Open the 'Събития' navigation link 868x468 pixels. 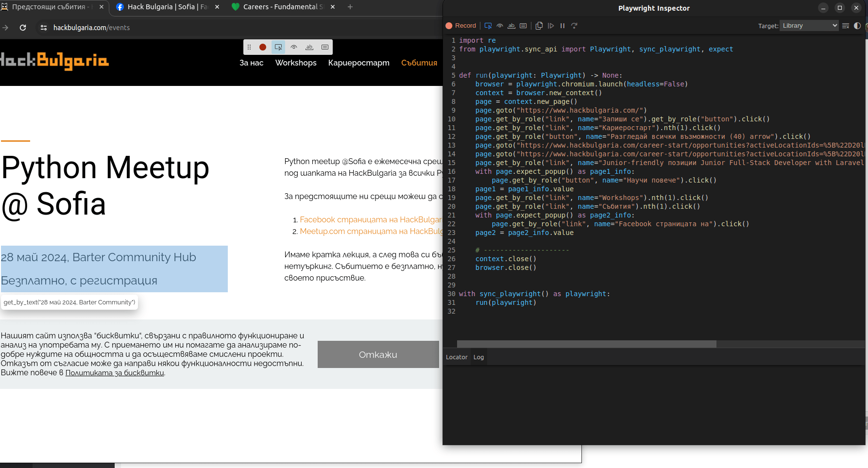tap(419, 63)
